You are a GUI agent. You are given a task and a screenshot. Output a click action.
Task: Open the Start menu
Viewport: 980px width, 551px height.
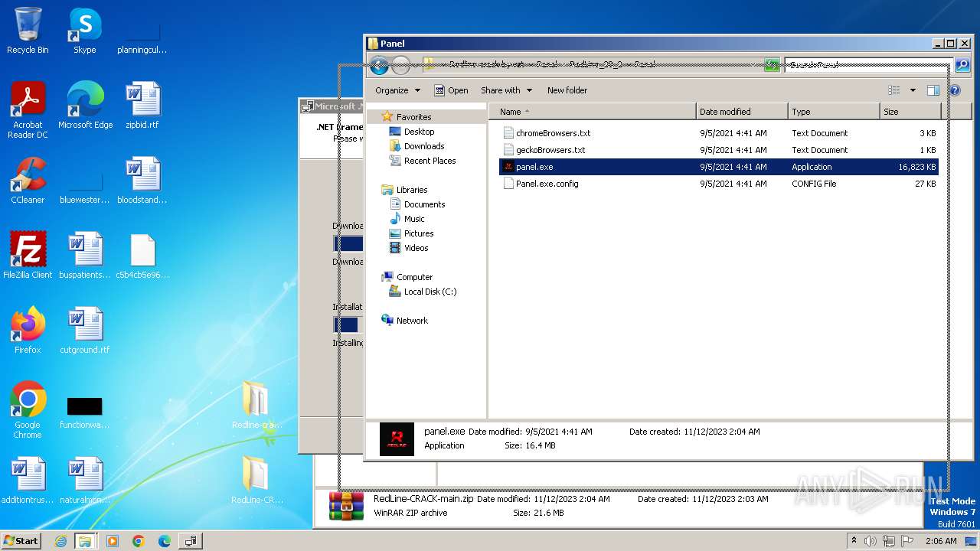click(x=21, y=541)
